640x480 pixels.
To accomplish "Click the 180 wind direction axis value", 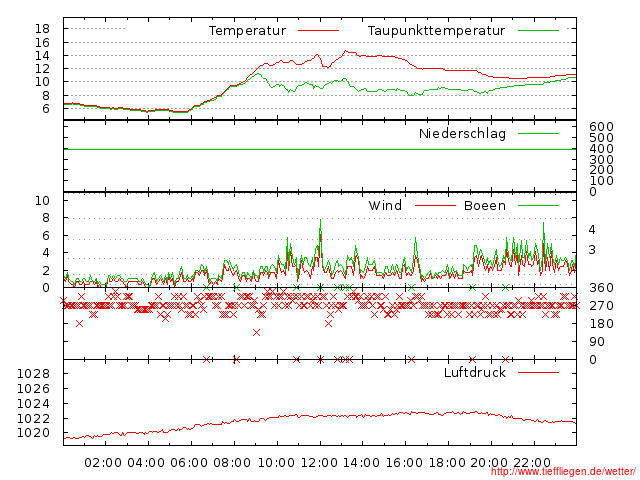I will tap(601, 324).
